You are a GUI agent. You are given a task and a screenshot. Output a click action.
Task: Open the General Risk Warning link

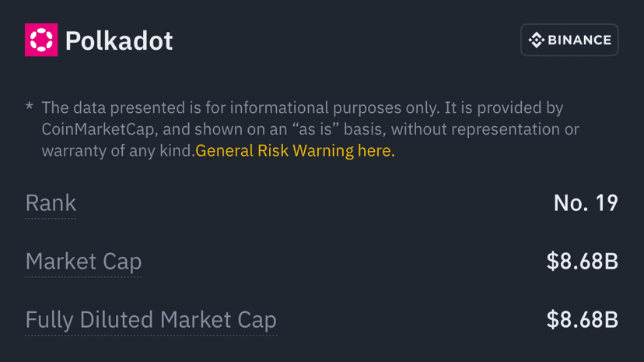point(295,151)
